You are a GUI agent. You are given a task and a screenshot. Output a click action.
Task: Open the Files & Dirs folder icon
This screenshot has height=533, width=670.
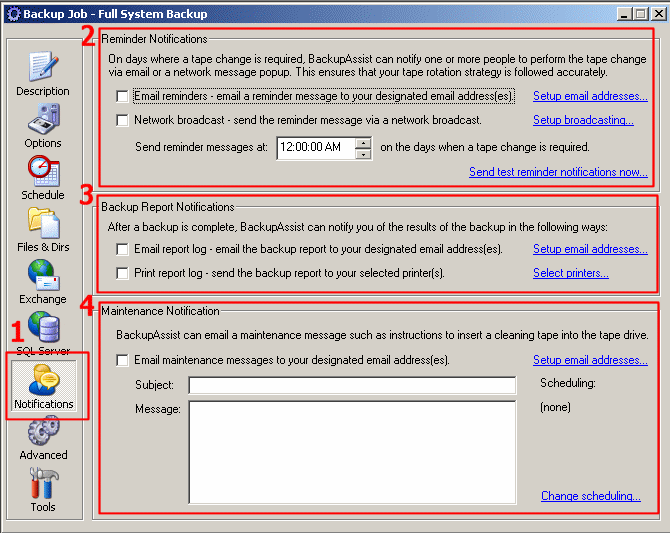(x=43, y=223)
